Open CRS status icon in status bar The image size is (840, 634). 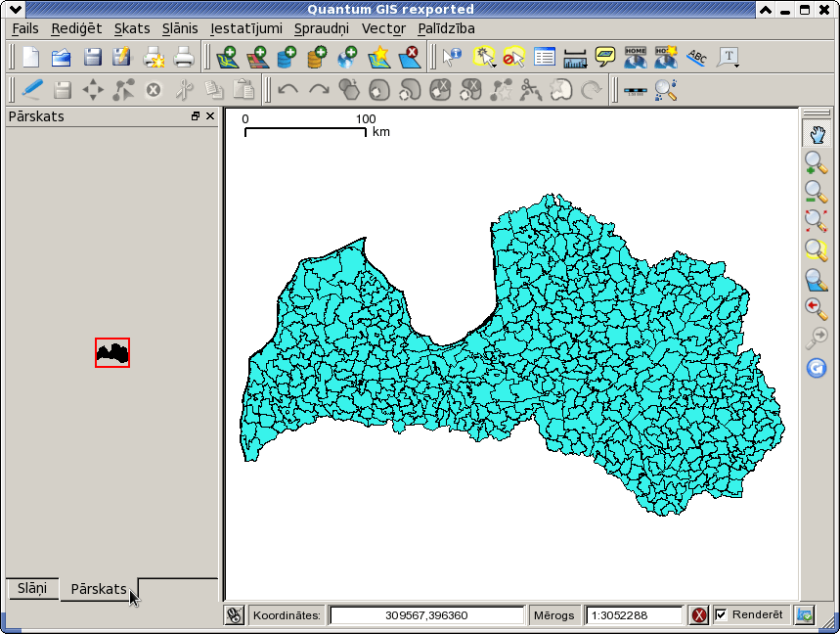(805, 614)
